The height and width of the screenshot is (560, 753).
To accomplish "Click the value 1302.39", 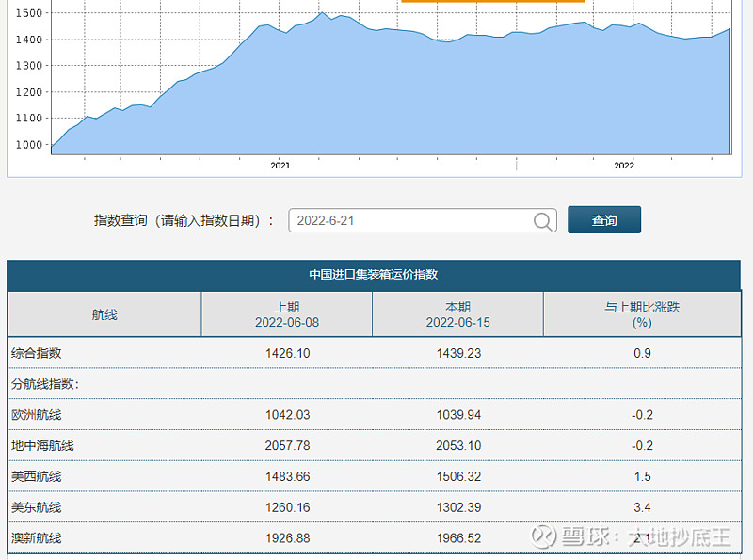I will click(458, 507).
